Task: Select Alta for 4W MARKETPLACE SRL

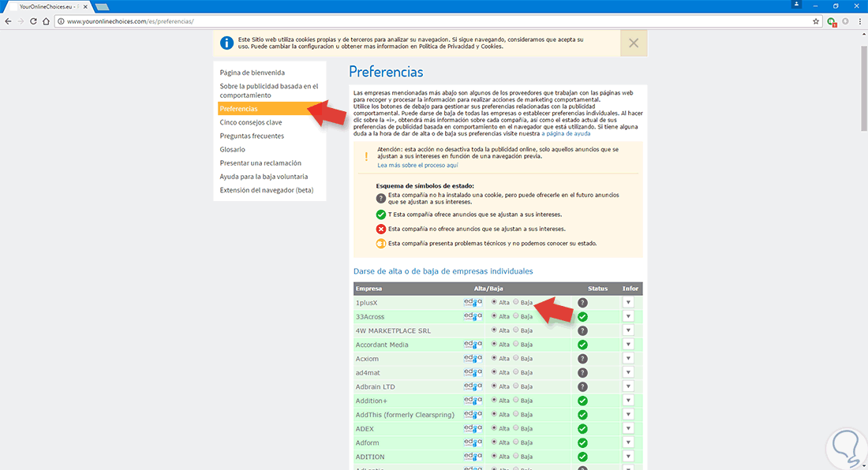Action: pyautogui.click(x=494, y=330)
